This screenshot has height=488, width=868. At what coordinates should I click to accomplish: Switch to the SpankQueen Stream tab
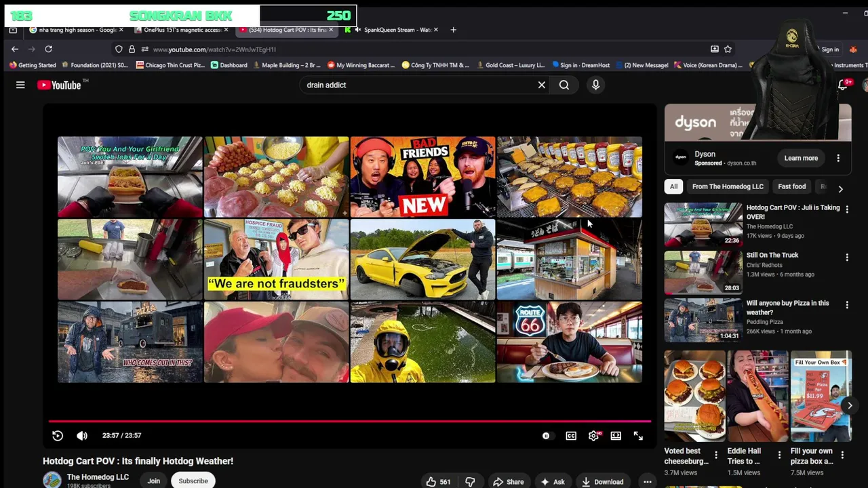coord(392,30)
